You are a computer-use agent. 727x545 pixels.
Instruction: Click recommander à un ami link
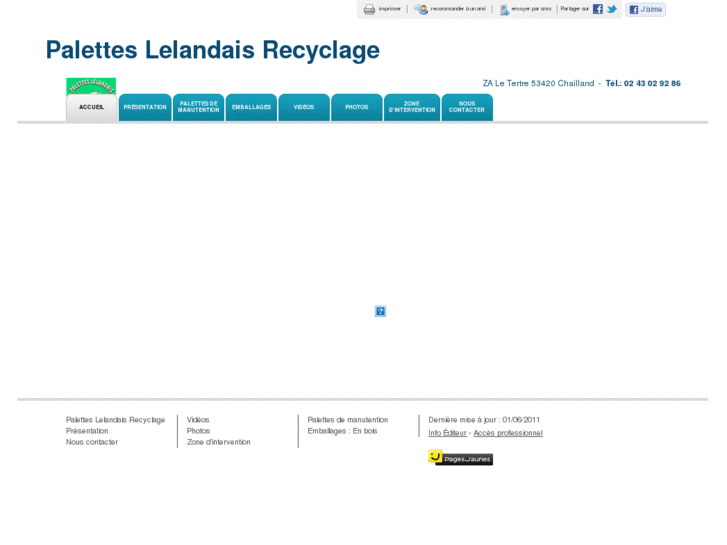point(458,9)
